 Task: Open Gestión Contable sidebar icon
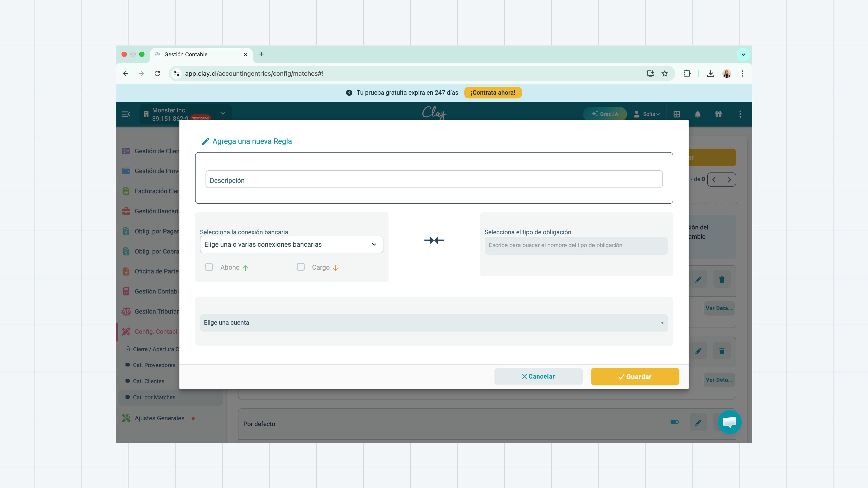point(126,291)
